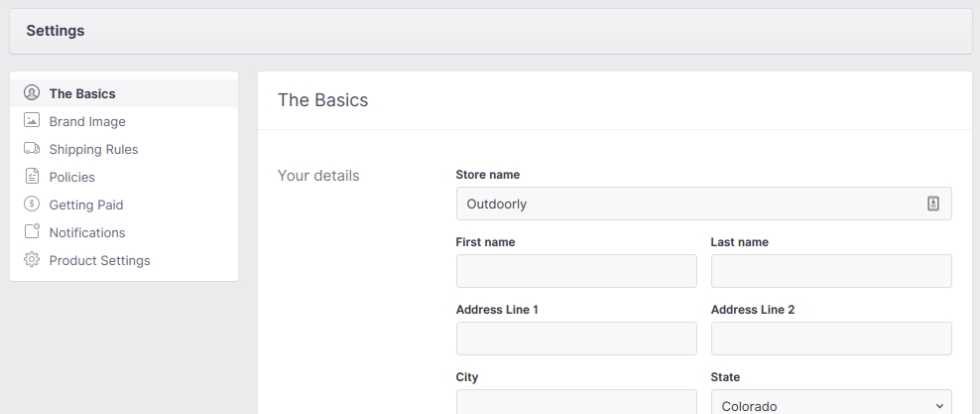Screen dimensions: 980x414
Task: Click the user icon beside The Basics
Action: [32, 93]
